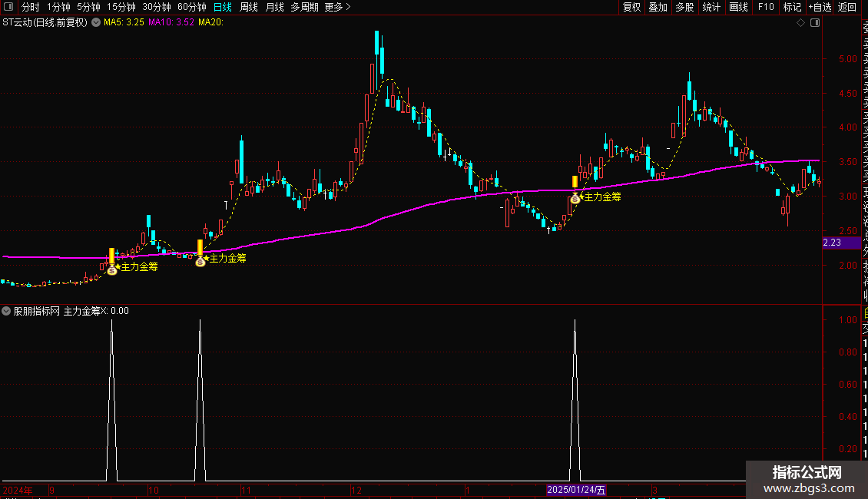Click the first 主力金筹 money-bag signal in September
The image size is (868, 499).
112,270
